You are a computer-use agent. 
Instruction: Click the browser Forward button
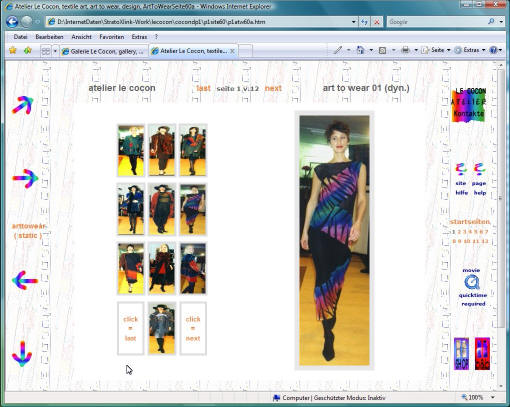coord(27,22)
